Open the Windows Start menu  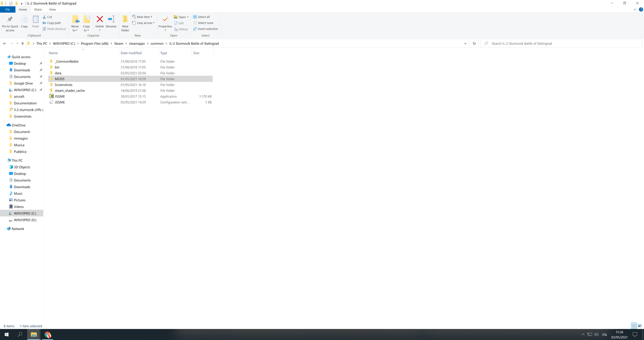(7, 334)
